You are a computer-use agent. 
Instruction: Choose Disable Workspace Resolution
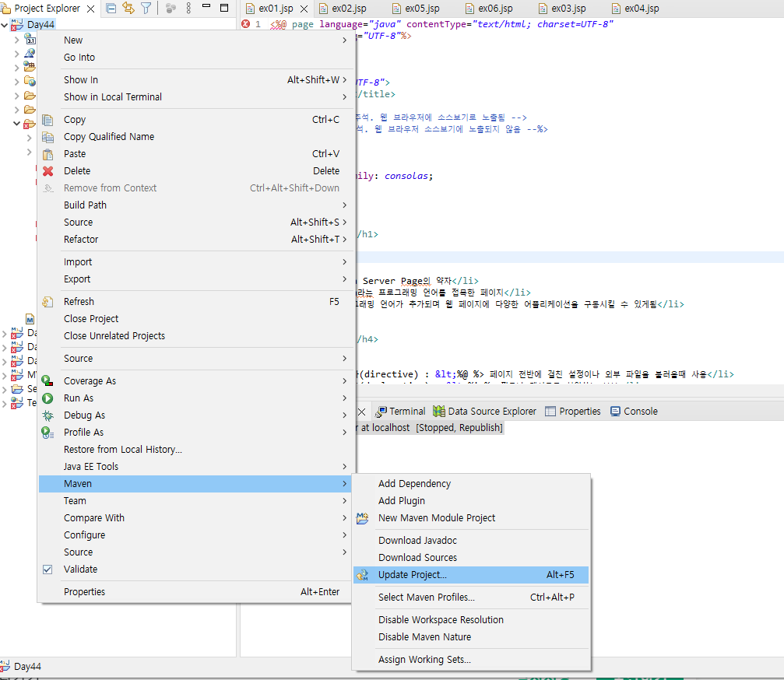(471, 620)
